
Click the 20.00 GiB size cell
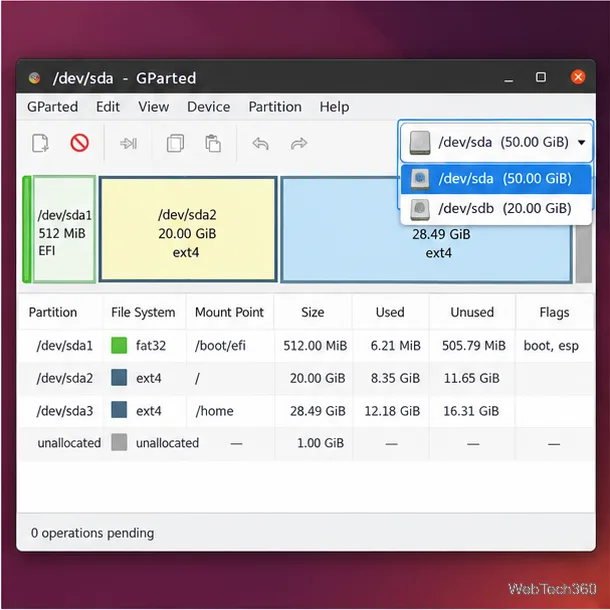pos(317,378)
